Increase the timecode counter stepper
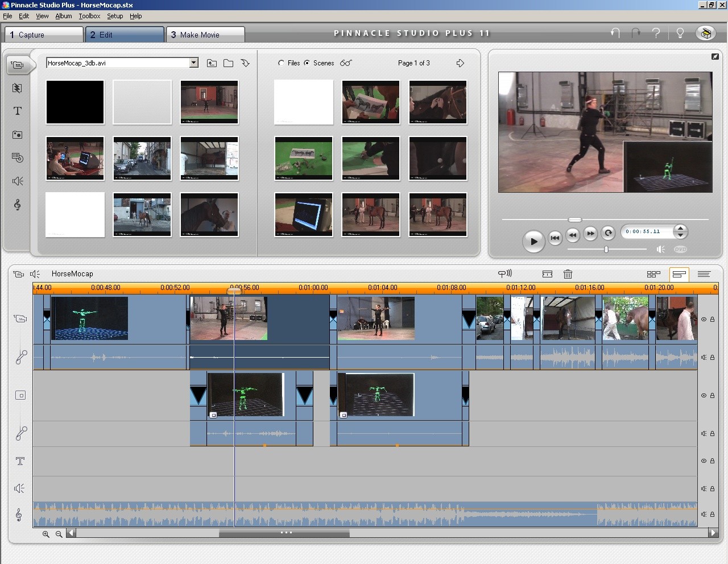Screen dimensions: 728x564 680,229
